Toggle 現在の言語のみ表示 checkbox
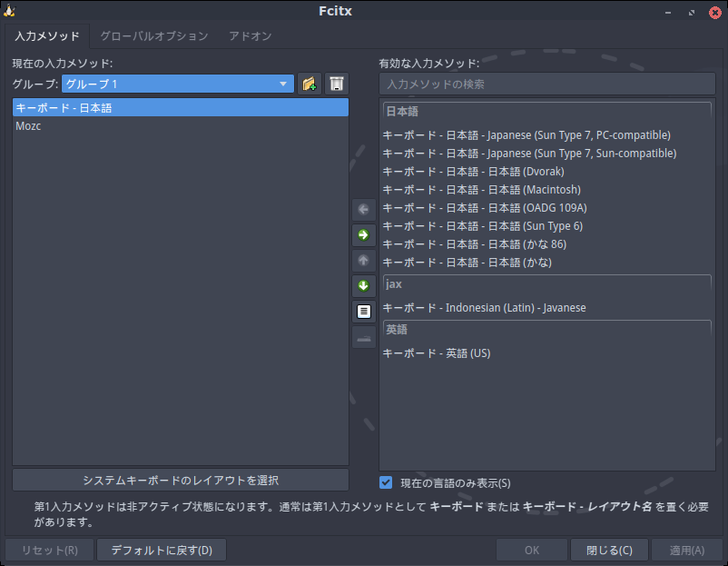The height and width of the screenshot is (566, 728). click(386, 482)
